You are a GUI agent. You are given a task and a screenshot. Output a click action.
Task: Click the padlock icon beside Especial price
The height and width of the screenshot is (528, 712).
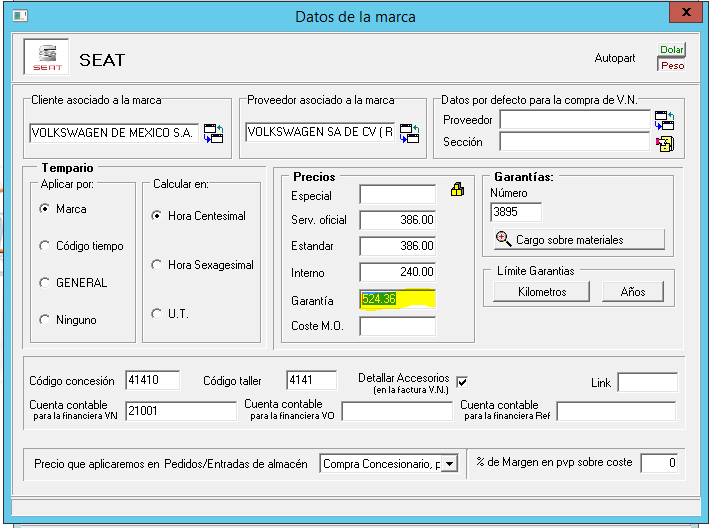[457, 189]
